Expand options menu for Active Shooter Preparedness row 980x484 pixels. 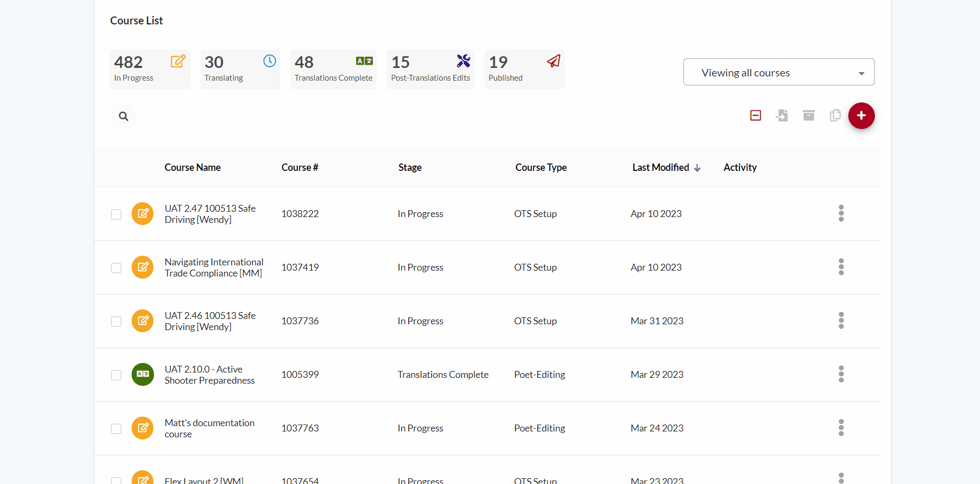pyautogui.click(x=841, y=374)
